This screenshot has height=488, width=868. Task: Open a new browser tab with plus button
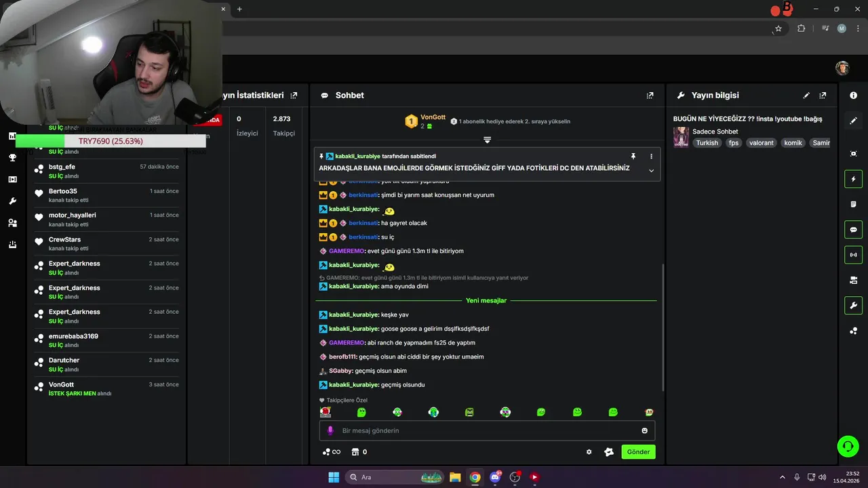point(239,9)
